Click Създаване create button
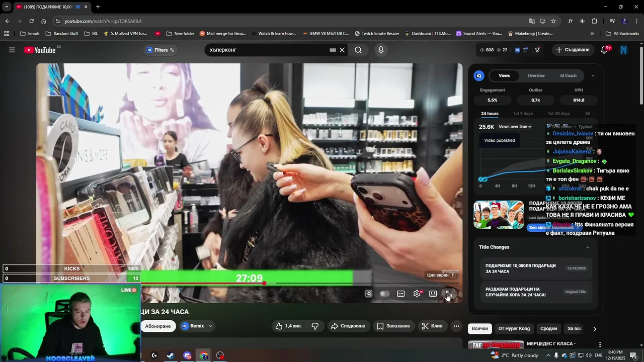Screen dimensions: 644x362 coord(572,50)
